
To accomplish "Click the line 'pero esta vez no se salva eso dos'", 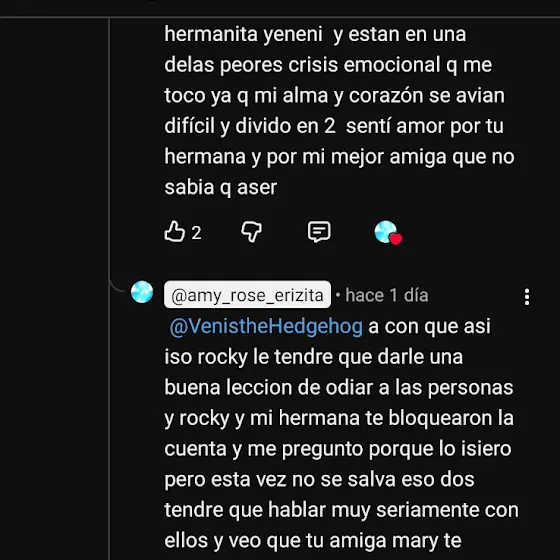I will coord(319,479).
